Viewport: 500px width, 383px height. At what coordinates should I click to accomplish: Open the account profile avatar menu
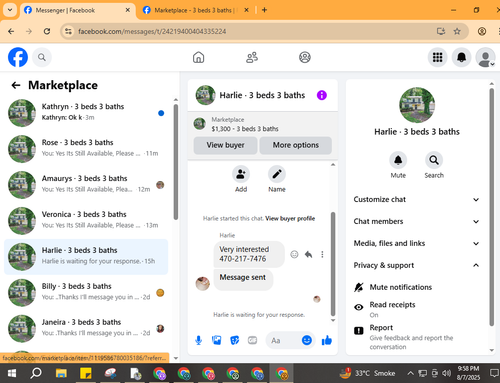click(485, 57)
